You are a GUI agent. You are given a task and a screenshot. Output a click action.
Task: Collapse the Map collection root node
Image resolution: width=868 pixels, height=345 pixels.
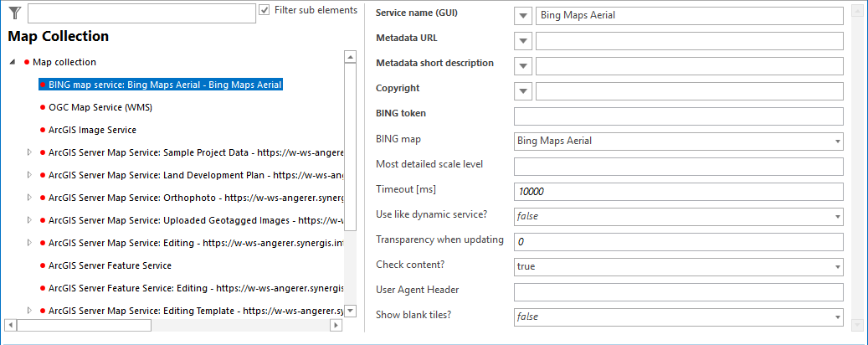13,62
